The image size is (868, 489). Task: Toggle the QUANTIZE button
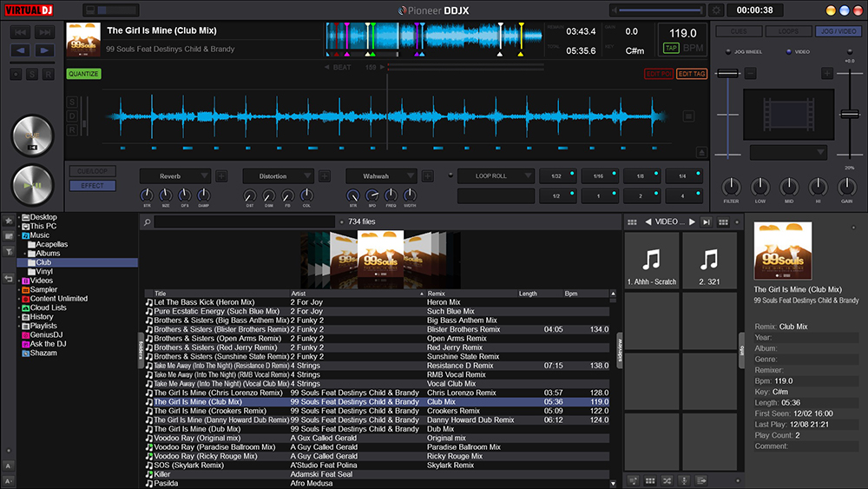click(83, 74)
